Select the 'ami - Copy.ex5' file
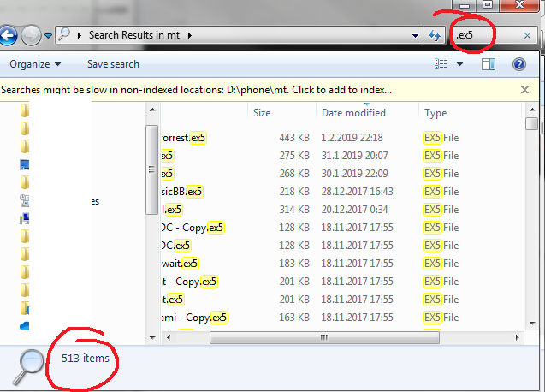Image resolution: width=545 pixels, height=392 pixels. click(195, 318)
